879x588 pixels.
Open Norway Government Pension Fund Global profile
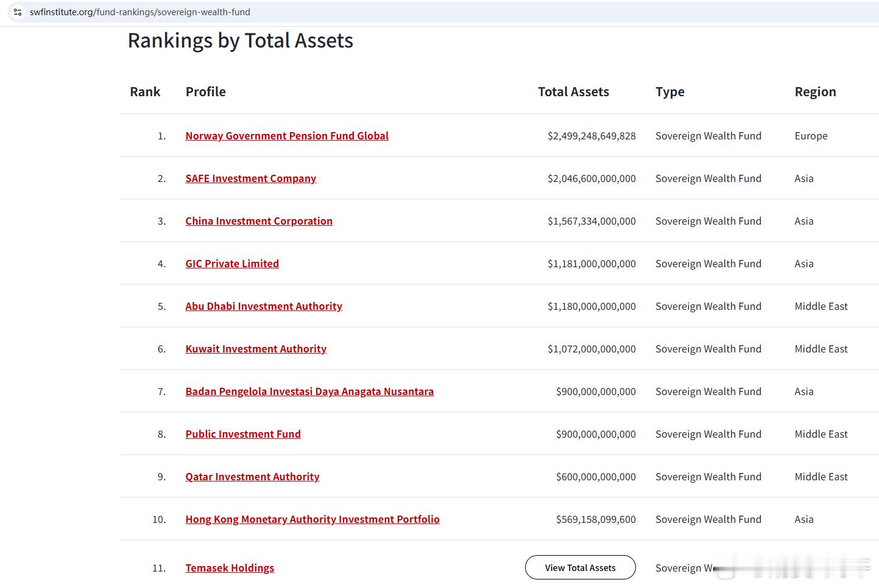(x=287, y=136)
